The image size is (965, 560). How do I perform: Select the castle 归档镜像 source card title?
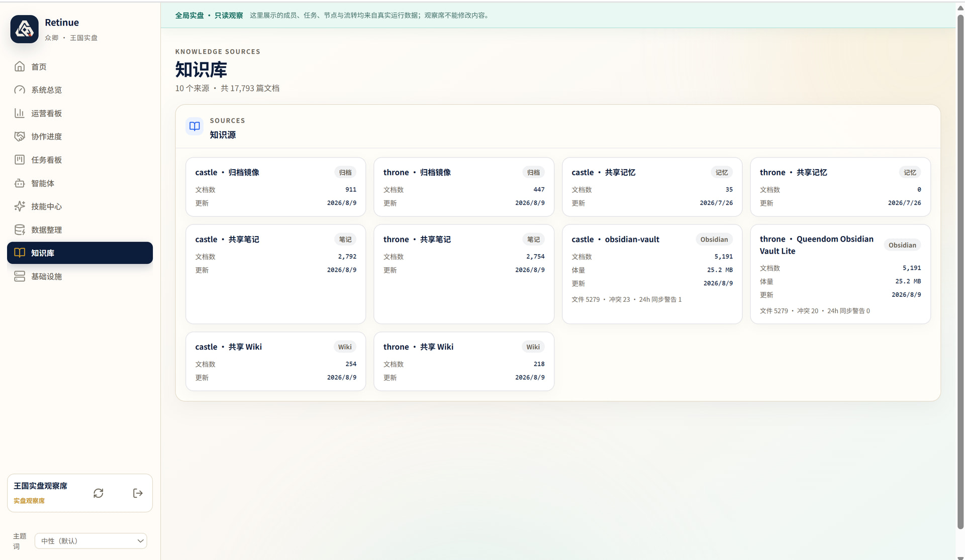227,172
